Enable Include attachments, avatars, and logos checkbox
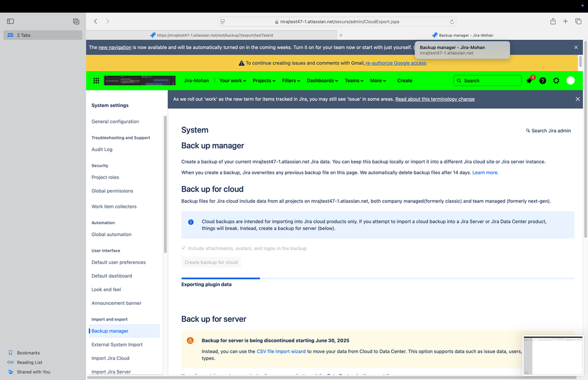This screenshot has height=380, width=588. [184, 248]
